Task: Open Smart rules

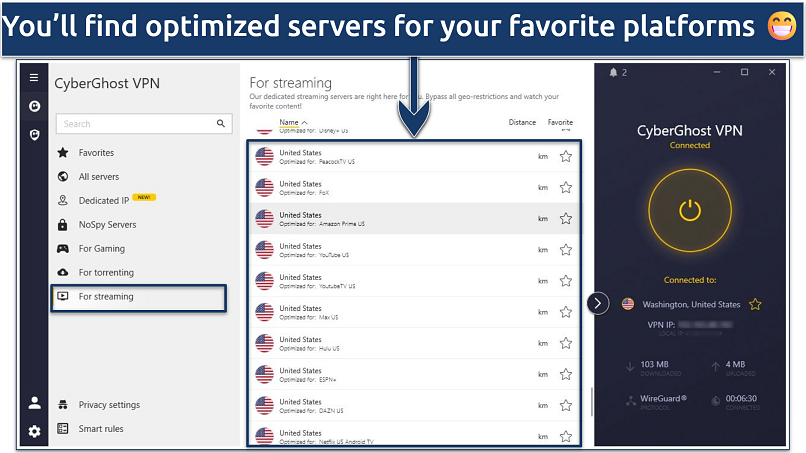Action: coord(101,429)
